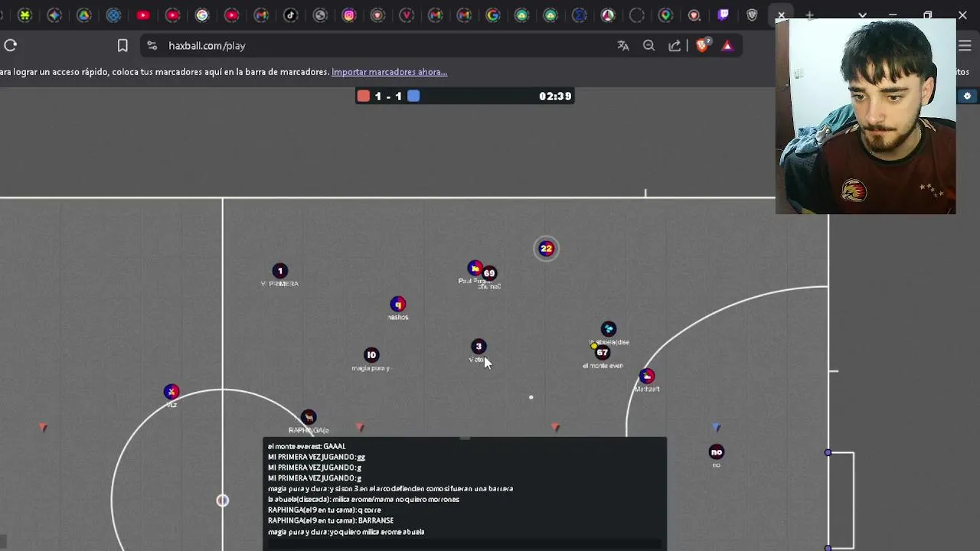
Task: Open site settings icon beside the URL
Action: pos(152,46)
